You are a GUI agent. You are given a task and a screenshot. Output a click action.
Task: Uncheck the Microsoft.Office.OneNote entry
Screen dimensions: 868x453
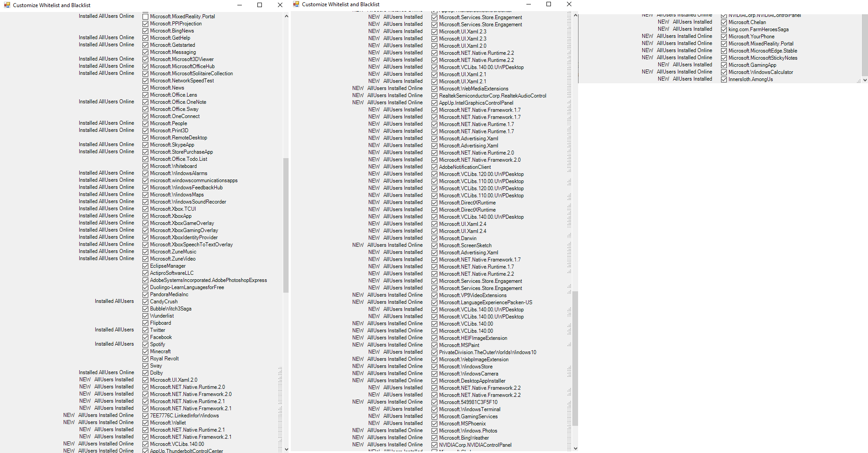tap(145, 102)
